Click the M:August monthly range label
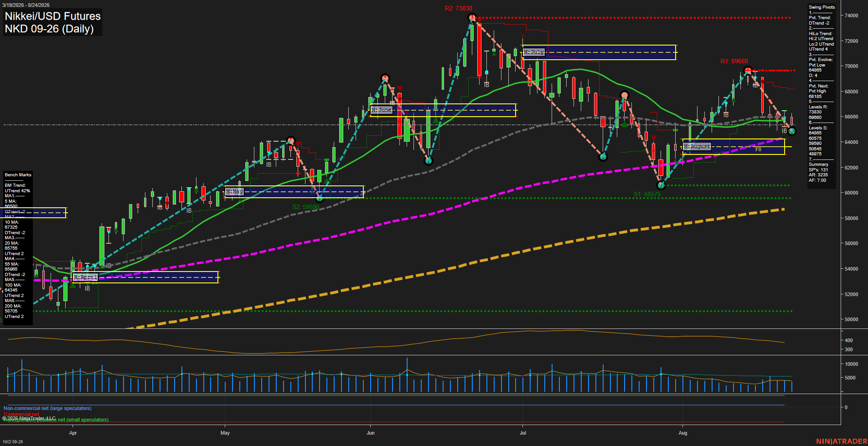Viewport: 868px width, 446px height. click(697, 147)
